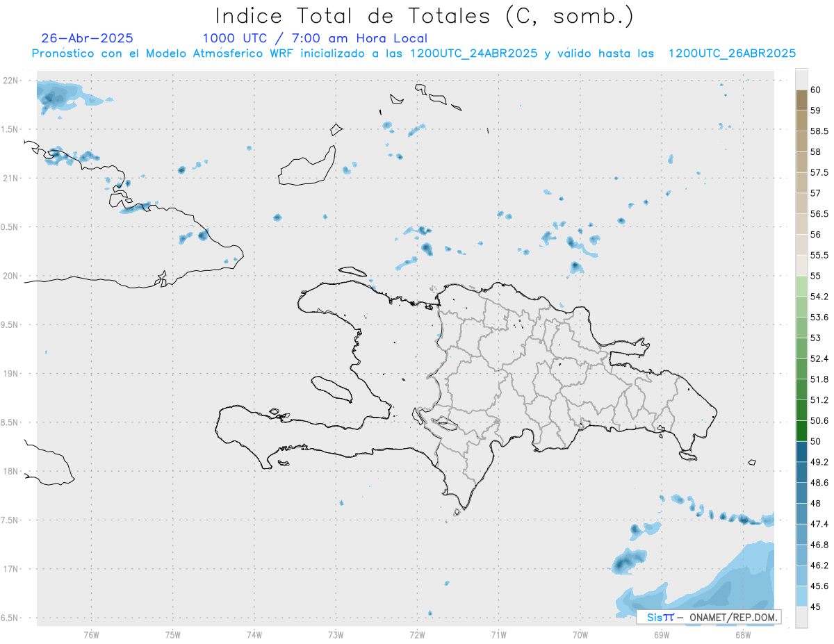The height and width of the screenshot is (644, 834).
Task: Click the legend value '48.6'
Action: coord(819,482)
